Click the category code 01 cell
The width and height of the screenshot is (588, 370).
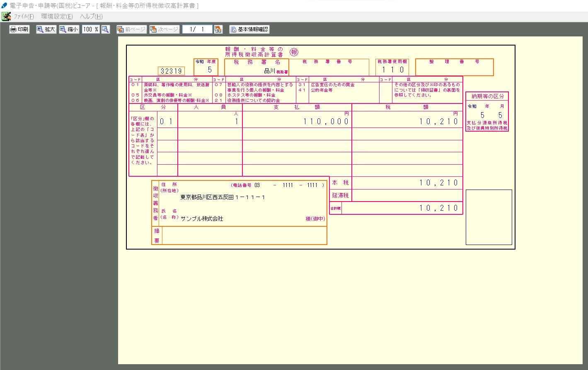pos(167,121)
